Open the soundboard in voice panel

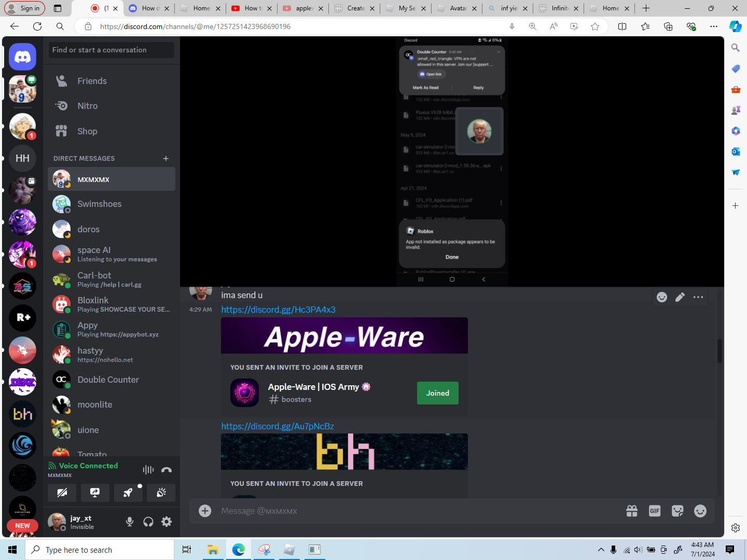pos(161,493)
